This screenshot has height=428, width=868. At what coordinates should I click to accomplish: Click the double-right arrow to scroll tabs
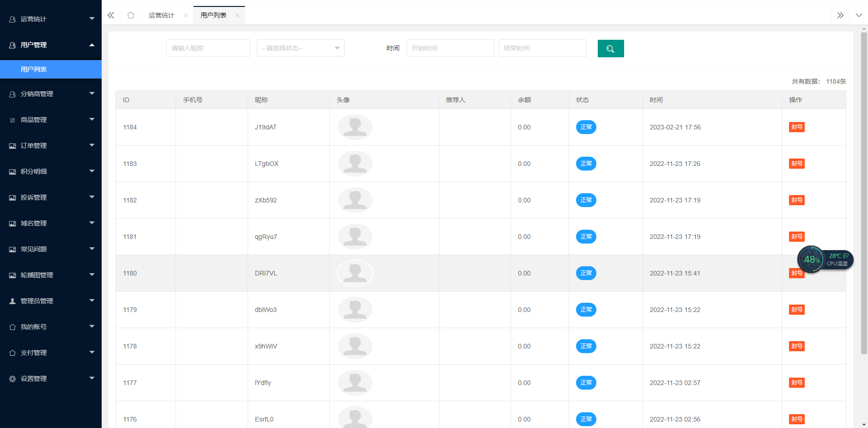click(x=840, y=15)
